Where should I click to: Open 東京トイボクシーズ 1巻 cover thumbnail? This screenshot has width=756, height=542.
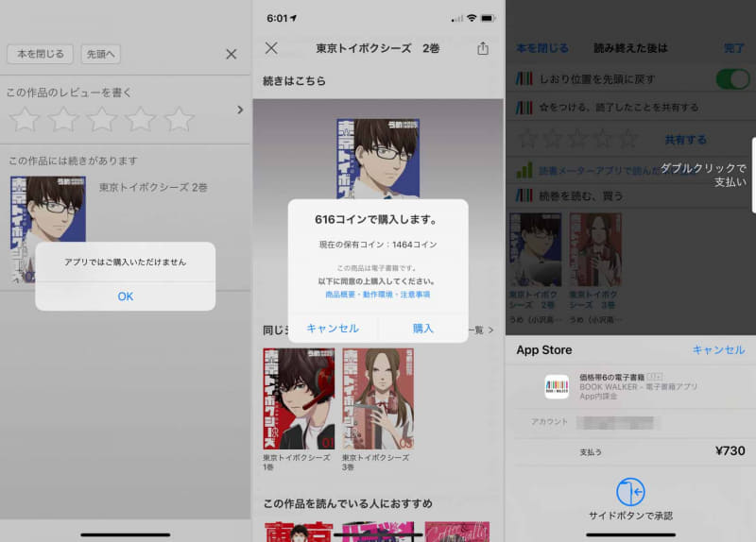point(299,398)
